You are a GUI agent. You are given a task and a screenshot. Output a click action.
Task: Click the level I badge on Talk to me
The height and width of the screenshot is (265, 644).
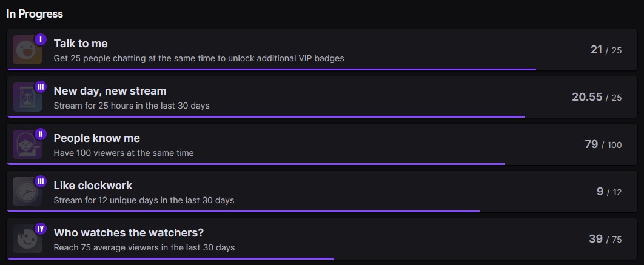click(41, 39)
